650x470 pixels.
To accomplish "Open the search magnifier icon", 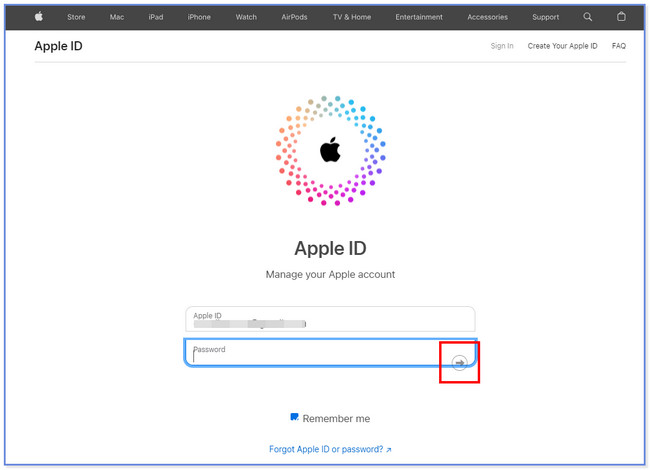I will 587,17.
